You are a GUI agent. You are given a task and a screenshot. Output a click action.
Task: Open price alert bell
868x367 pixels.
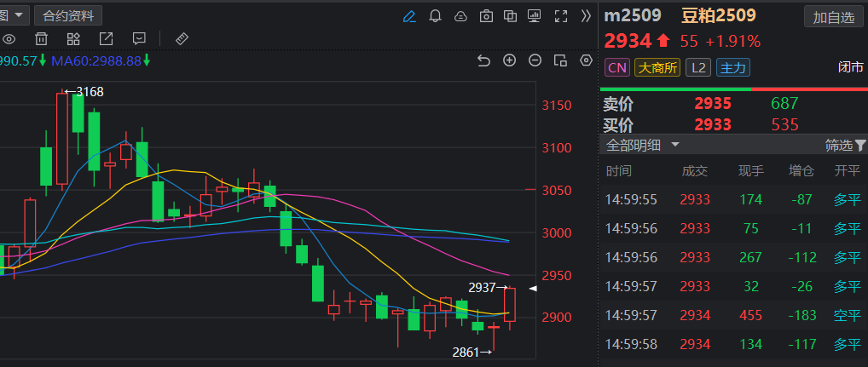click(435, 16)
